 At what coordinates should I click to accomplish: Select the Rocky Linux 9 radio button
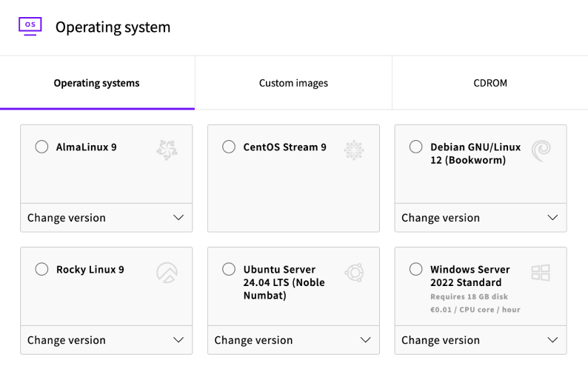point(42,269)
